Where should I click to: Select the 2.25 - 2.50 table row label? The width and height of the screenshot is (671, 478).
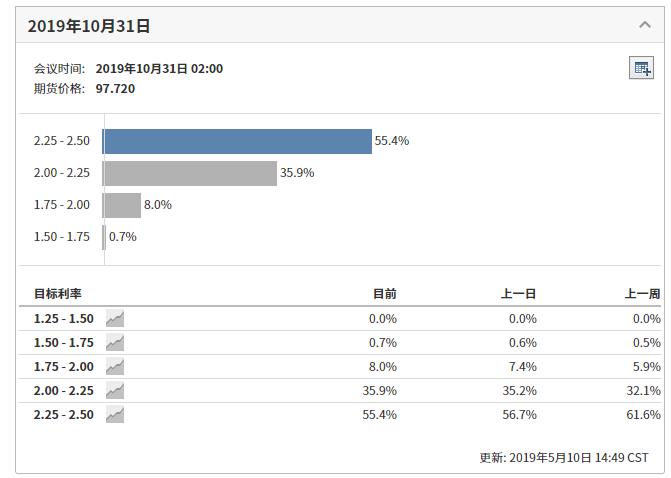64,415
